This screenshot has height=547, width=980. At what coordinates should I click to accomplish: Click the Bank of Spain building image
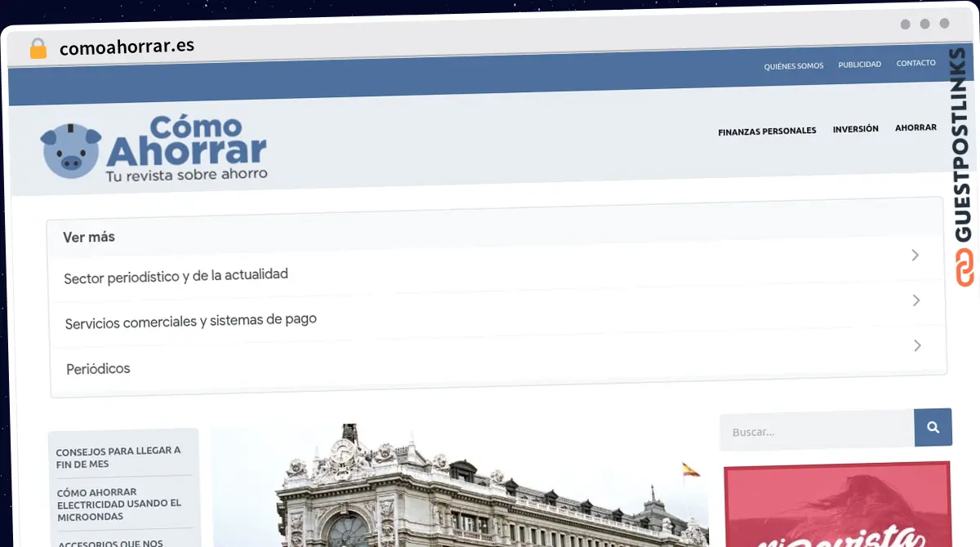tap(460, 486)
